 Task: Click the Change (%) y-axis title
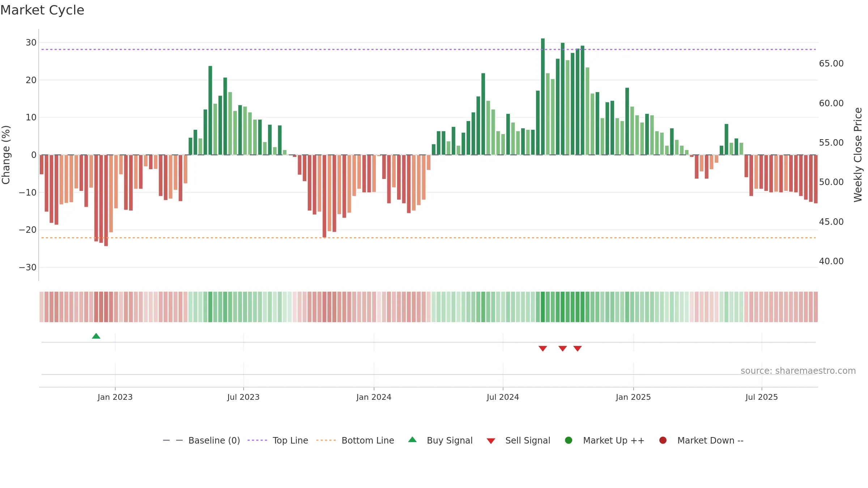click(x=6, y=155)
